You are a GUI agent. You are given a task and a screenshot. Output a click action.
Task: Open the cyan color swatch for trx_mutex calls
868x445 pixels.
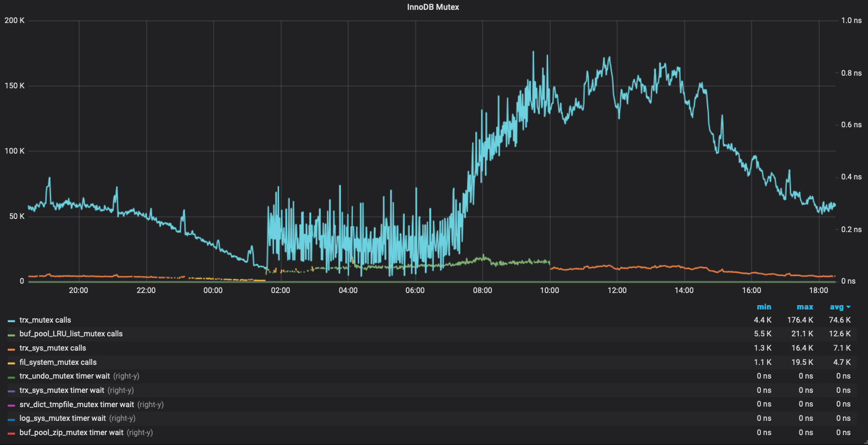pos(12,320)
